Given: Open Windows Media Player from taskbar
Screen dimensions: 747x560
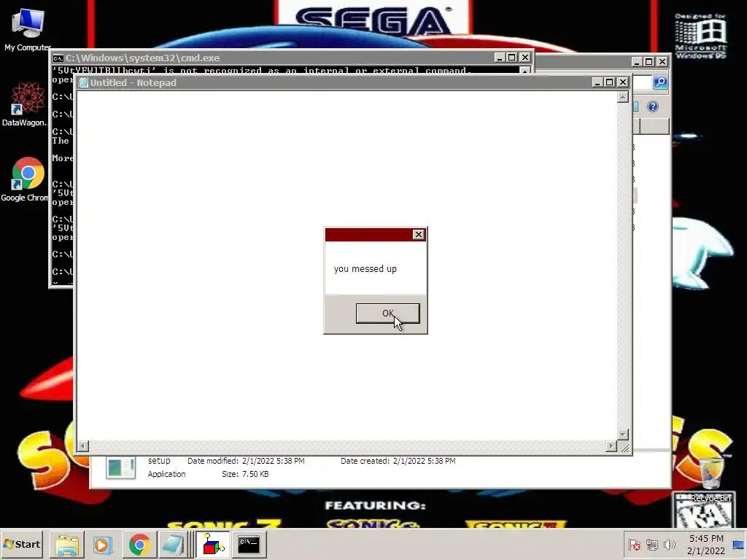Looking at the screenshot, I should pos(102,545).
